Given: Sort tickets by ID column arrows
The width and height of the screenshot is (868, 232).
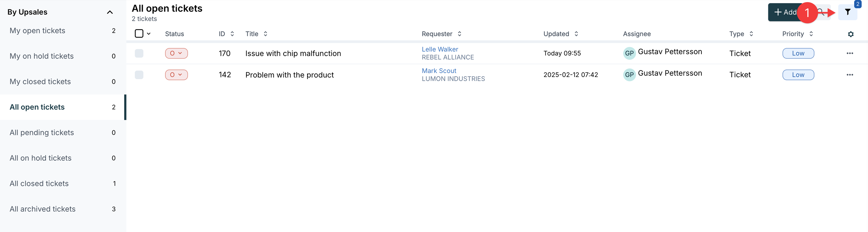Looking at the screenshot, I should [232, 34].
